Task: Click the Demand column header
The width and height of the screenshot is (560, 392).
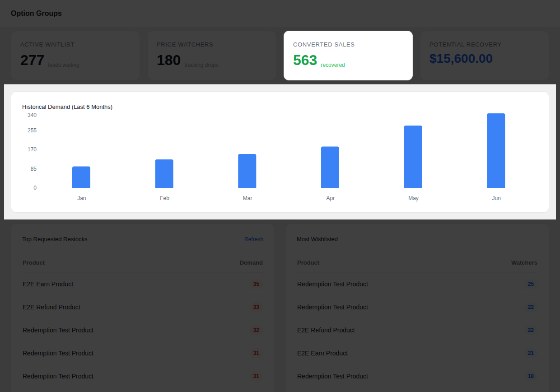Action: point(251,262)
